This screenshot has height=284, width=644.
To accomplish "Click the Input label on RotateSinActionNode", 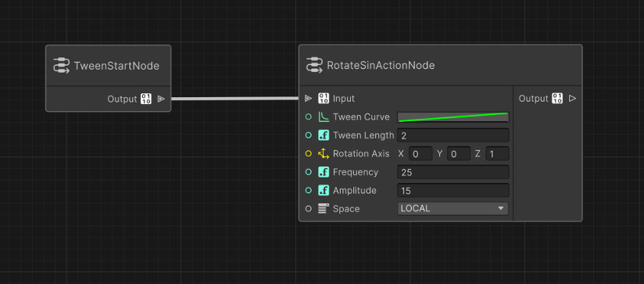I will coord(344,99).
